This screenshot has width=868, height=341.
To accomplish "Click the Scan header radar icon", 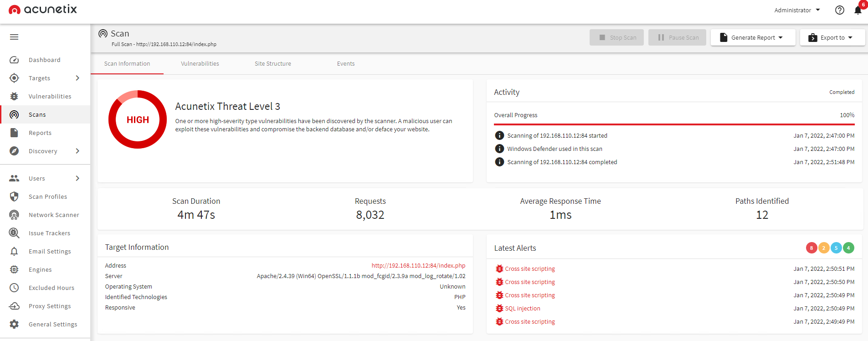I will pos(103,34).
